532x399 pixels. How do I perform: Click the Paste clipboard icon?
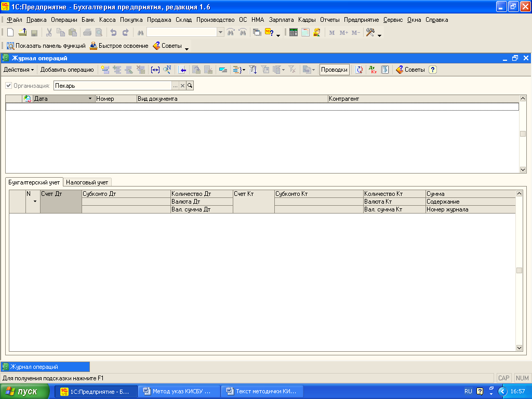(x=73, y=33)
